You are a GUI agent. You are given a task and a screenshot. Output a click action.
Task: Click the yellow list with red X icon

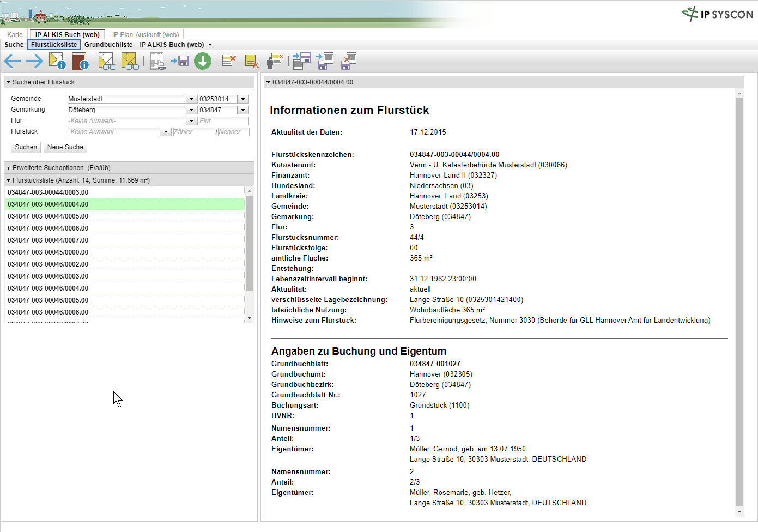pos(251,61)
